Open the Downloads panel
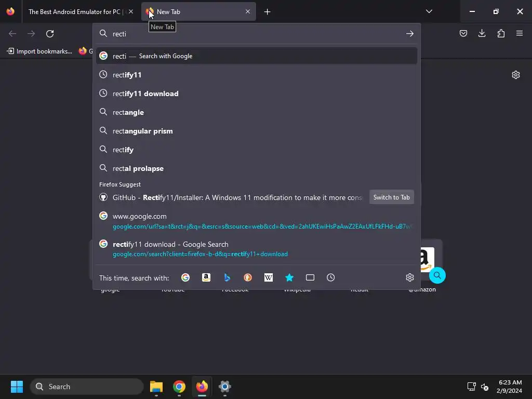532x399 pixels. coord(482,33)
